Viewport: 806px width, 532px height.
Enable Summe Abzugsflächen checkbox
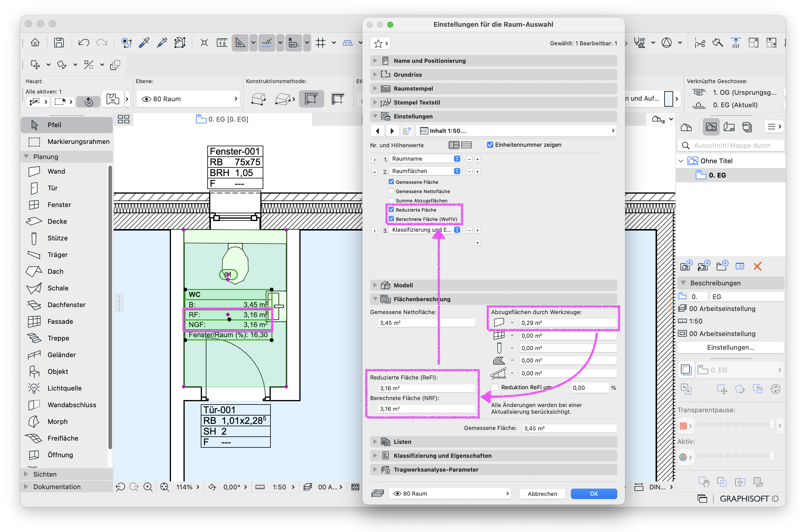click(391, 200)
